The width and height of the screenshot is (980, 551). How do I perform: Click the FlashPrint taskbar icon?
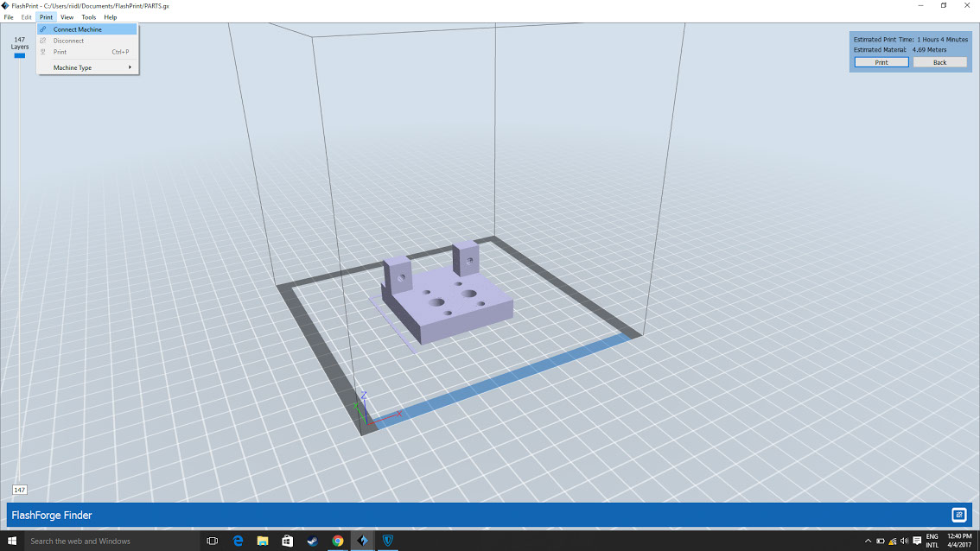pos(362,541)
